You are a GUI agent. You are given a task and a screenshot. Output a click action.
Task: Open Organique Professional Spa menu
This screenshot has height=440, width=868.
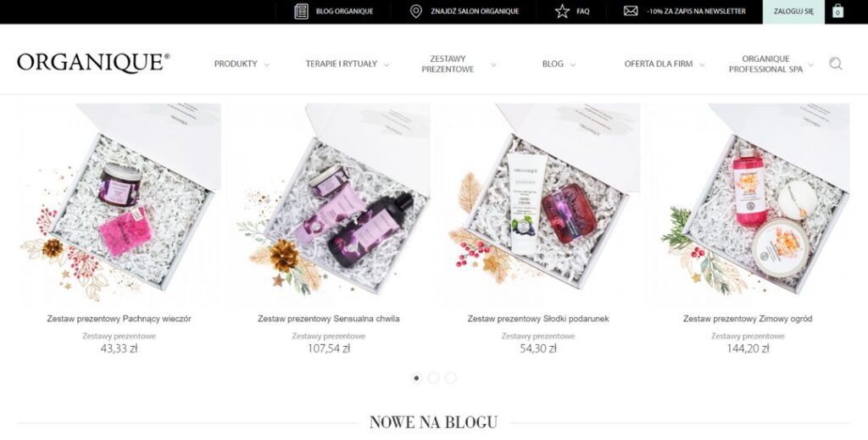pyautogui.click(x=765, y=64)
